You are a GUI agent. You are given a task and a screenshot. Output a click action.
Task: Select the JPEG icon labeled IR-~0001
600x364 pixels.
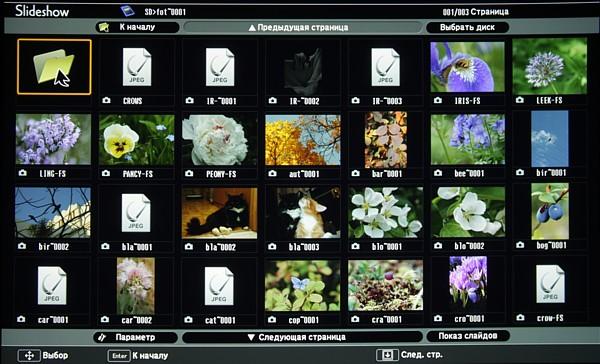220,67
